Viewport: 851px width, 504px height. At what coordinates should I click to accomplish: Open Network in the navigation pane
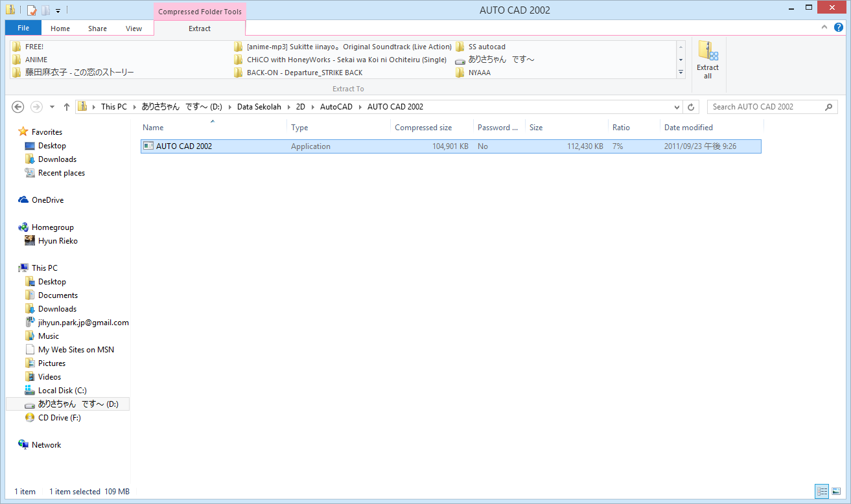46,445
